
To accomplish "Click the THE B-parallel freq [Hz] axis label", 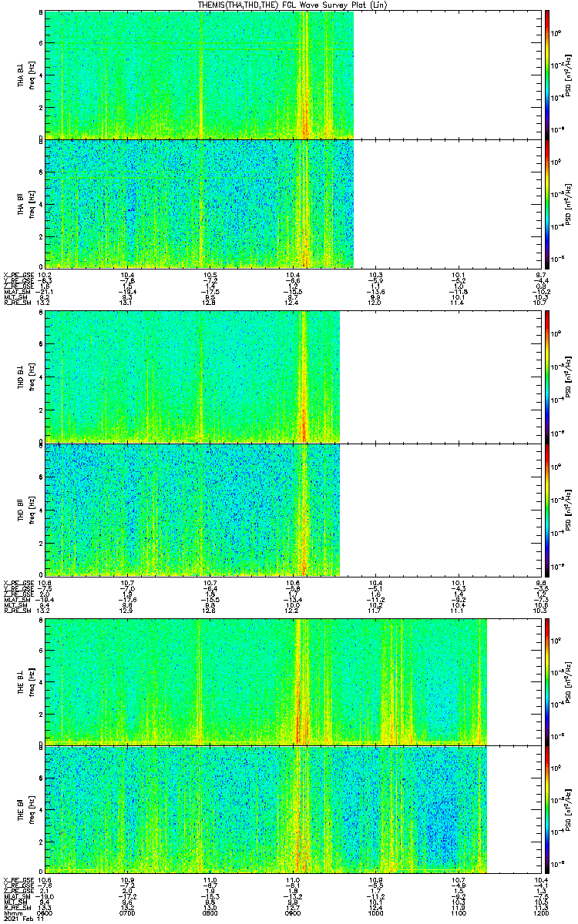I will point(32,808).
